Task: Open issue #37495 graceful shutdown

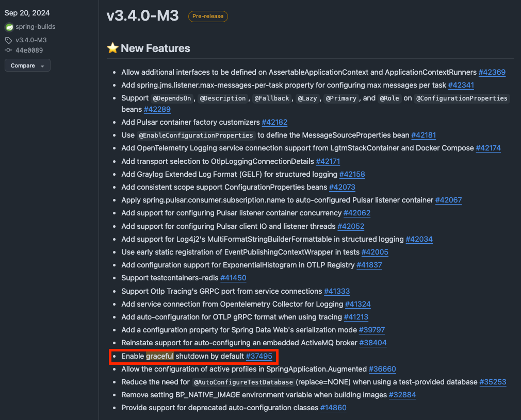Action: click(259, 357)
